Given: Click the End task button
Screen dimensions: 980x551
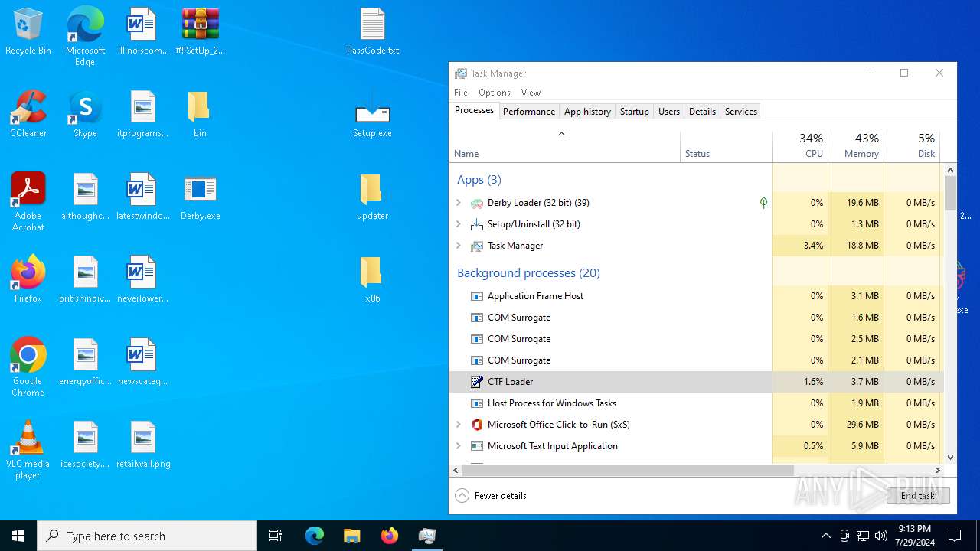Looking at the screenshot, I should coord(918,496).
